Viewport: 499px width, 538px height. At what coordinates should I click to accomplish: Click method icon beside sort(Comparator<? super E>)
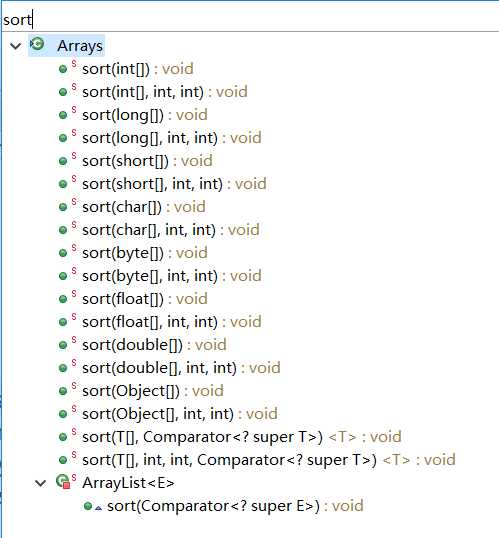88,506
